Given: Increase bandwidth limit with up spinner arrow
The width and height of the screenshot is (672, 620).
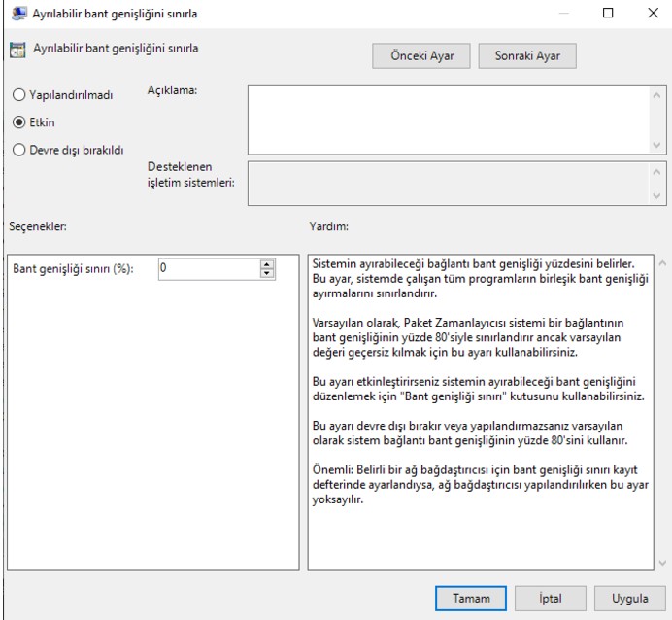Looking at the screenshot, I should (x=267, y=264).
